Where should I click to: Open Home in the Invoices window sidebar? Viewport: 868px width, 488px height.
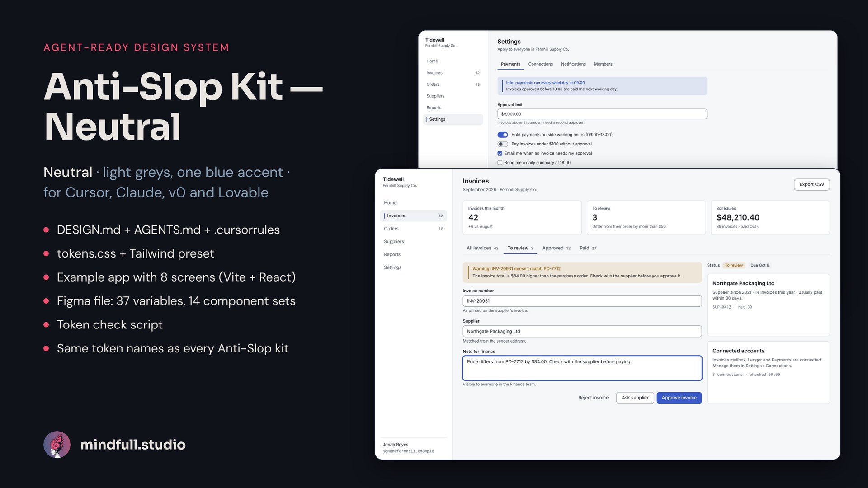coord(413,203)
